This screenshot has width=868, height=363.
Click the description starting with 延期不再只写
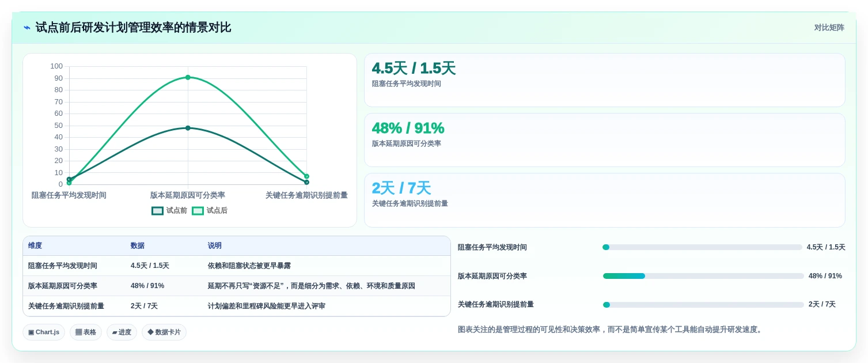312,286
